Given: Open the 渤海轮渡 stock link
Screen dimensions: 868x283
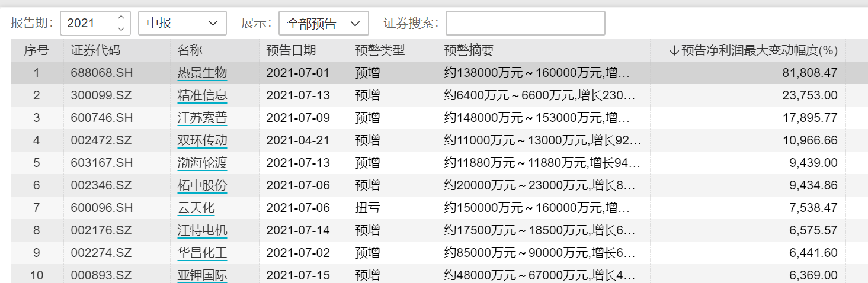Looking at the screenshot, I should point(202,163).
